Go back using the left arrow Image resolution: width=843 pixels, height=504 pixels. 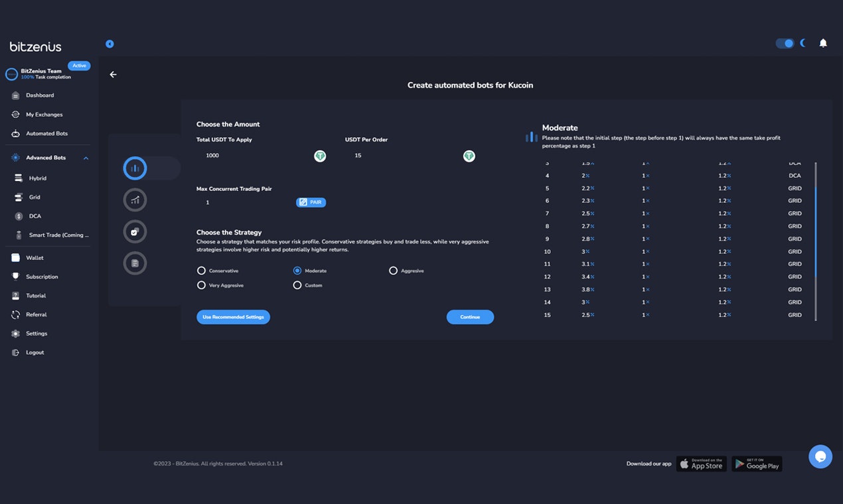113,74
